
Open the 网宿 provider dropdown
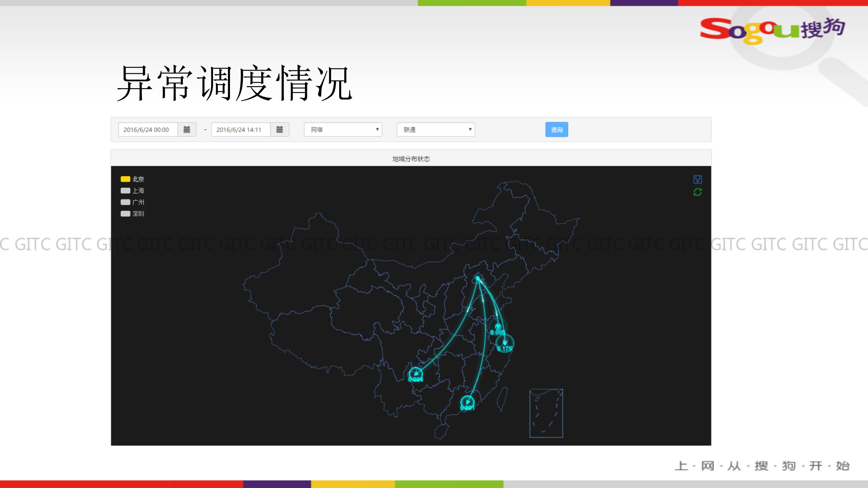point(343,129)
